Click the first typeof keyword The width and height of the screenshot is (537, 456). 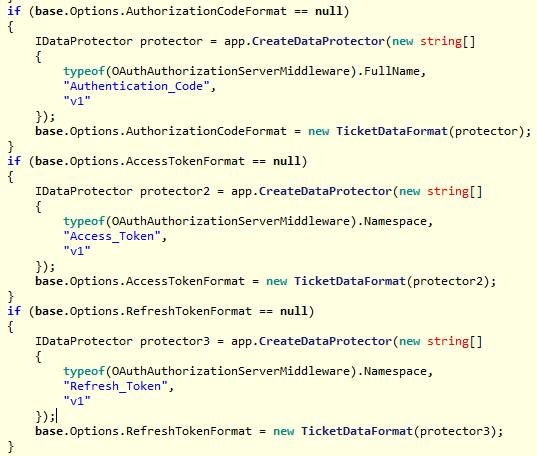(84, 71)
